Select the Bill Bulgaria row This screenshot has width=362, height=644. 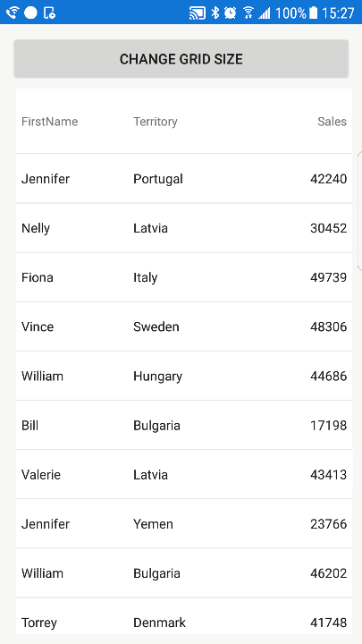pyautogui.click(x=184, y=425)
